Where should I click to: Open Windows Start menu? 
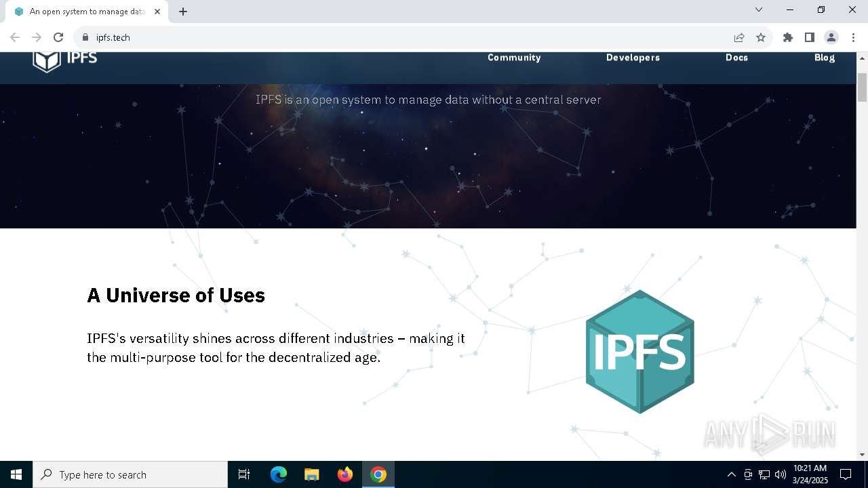[x=16, y=474]
